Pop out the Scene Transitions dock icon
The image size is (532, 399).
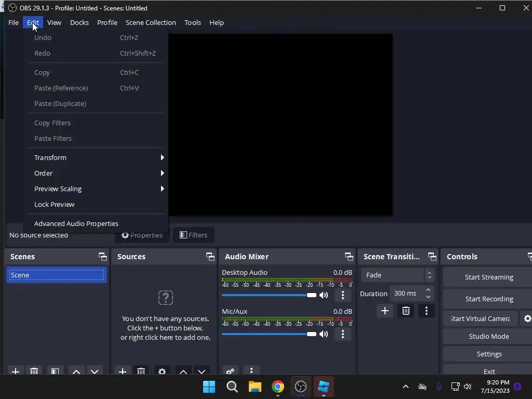pyautogui.click(x=432, y=257)
